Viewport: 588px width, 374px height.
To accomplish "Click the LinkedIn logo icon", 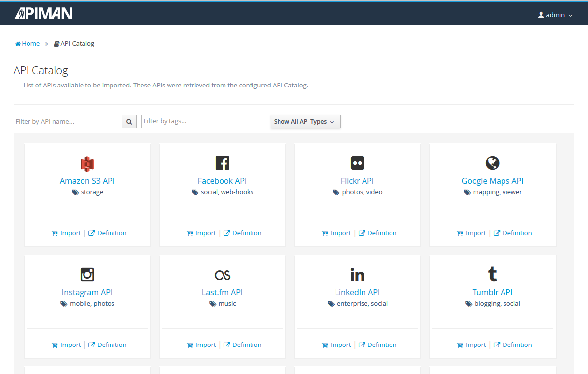I will [358, 275].
